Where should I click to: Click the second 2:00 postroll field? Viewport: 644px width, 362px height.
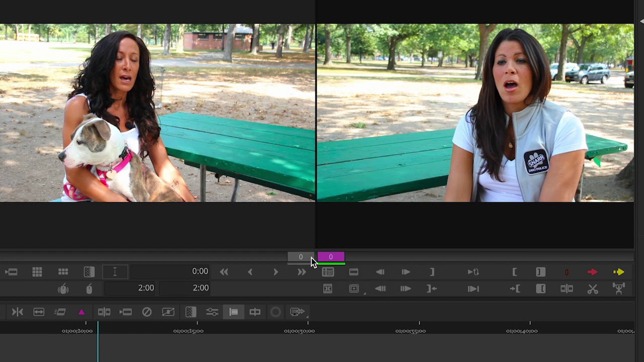point(185,288)
